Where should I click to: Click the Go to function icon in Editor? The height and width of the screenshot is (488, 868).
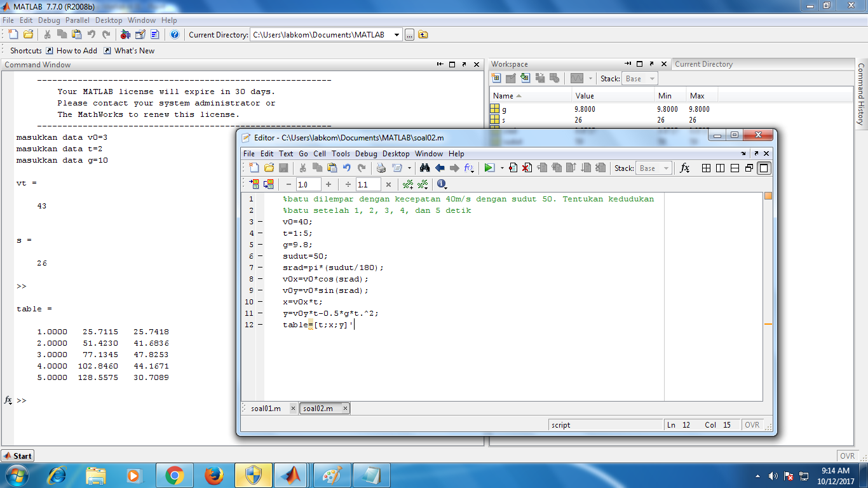point(470,168)
